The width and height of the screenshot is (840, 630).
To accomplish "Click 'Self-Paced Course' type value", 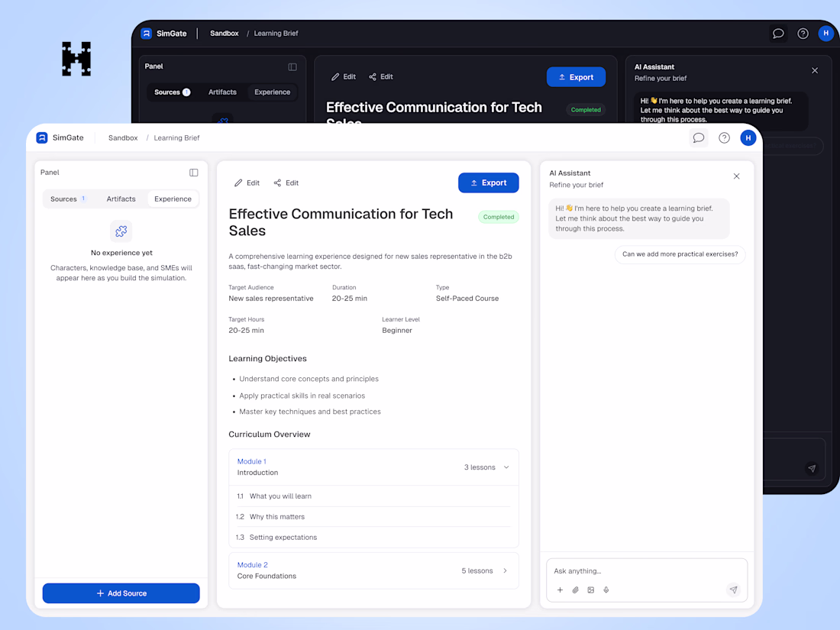I will coord(467,299).
